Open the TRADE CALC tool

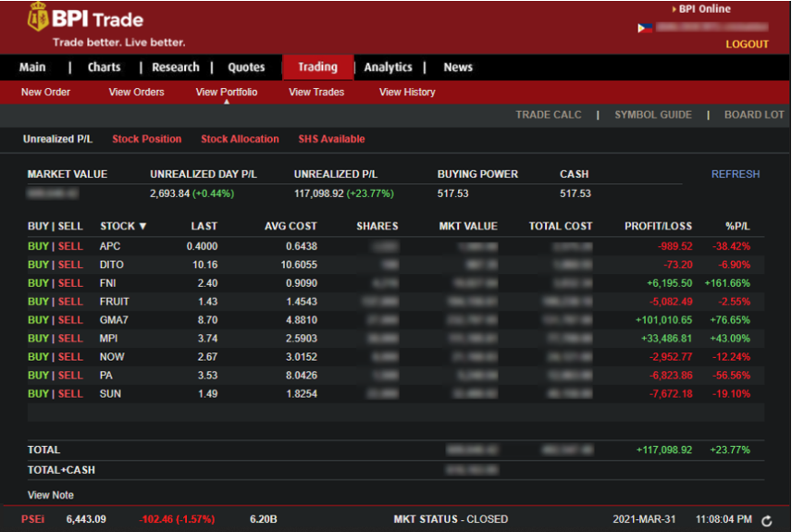[x=548, y=115]
